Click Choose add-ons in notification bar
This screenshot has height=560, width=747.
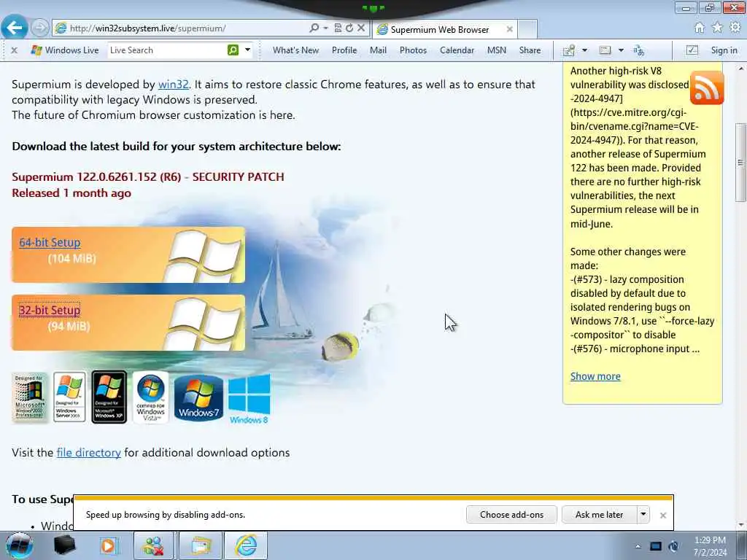(x=511, y=515)
